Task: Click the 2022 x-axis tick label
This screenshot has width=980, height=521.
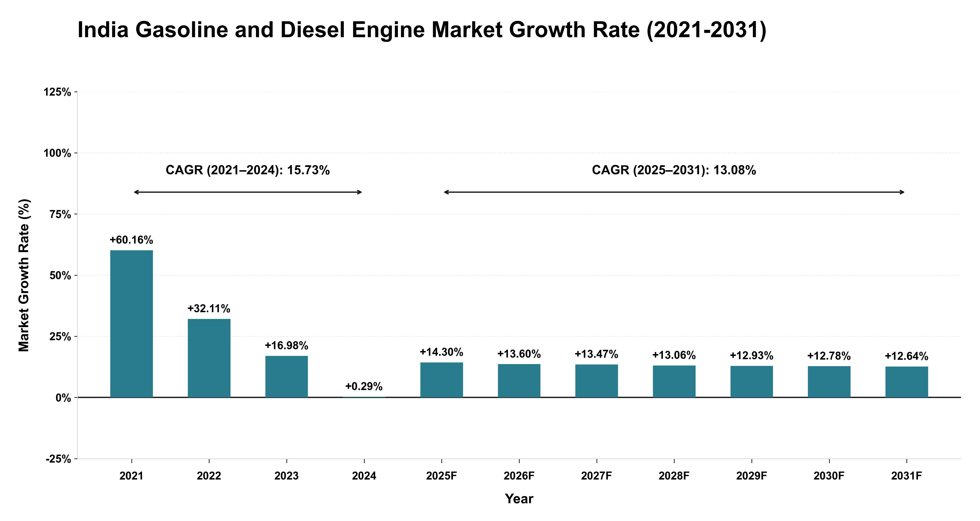Action: click(x=209, y=476)
